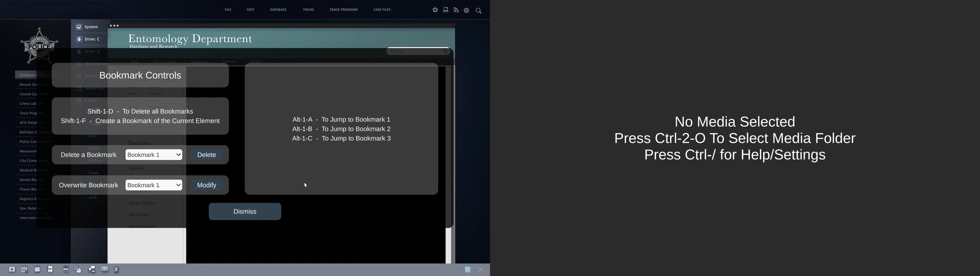980x276 pixels.
Task: Click the trash bin icon in bottom bar
Action: pos(468,270)
